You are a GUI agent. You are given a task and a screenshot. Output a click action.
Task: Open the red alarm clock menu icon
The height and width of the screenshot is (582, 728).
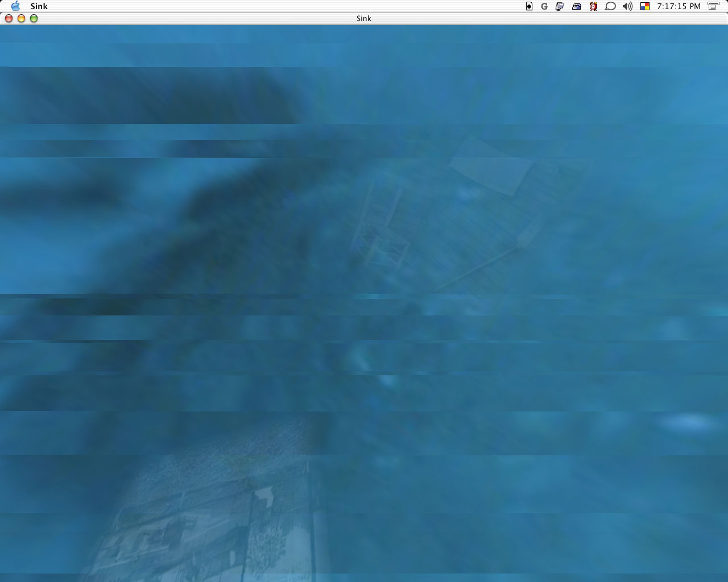tap(593, 6)
